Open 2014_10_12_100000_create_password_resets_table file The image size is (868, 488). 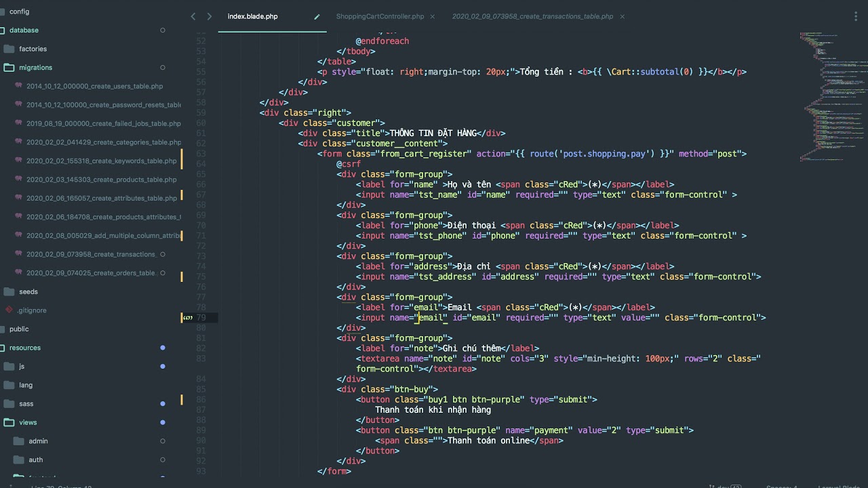pos(103,105)
